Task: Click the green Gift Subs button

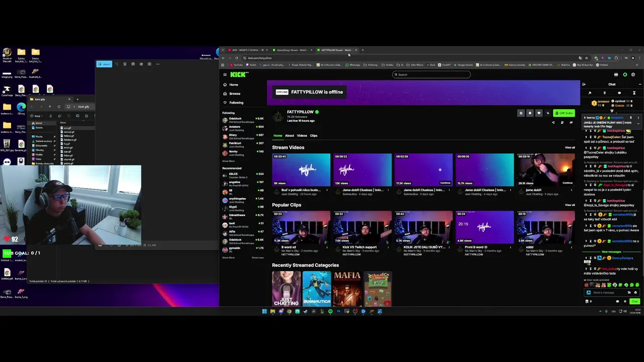Action: coord(564,113)
